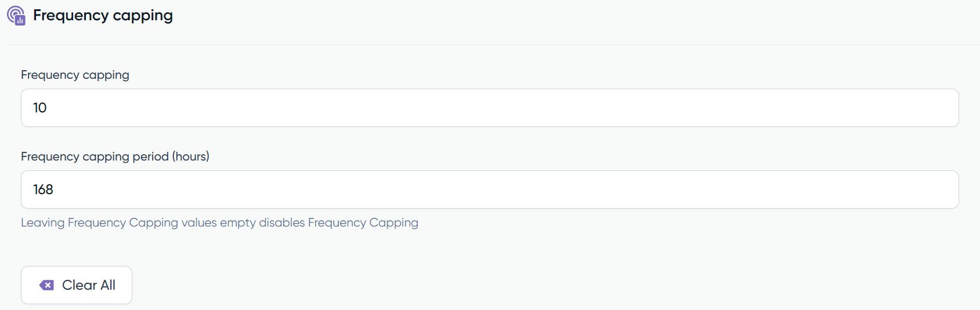Click the value 10 in the capping field

(40, 108)
